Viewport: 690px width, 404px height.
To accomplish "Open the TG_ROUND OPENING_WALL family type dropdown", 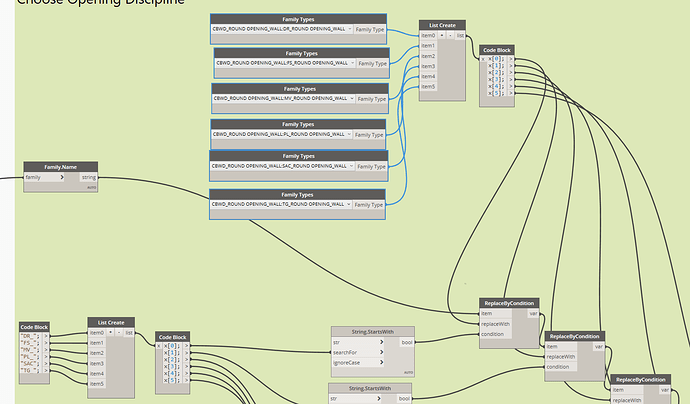I will click(281, 205).
